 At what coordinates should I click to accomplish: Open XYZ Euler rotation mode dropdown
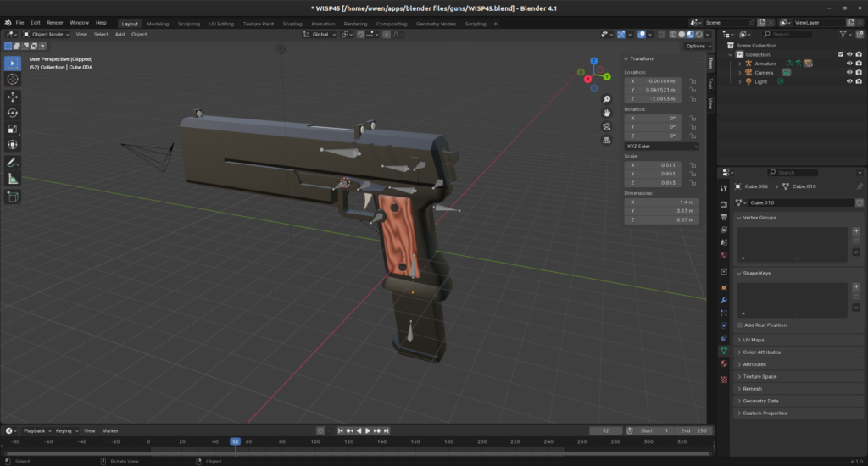click(662, 146)
